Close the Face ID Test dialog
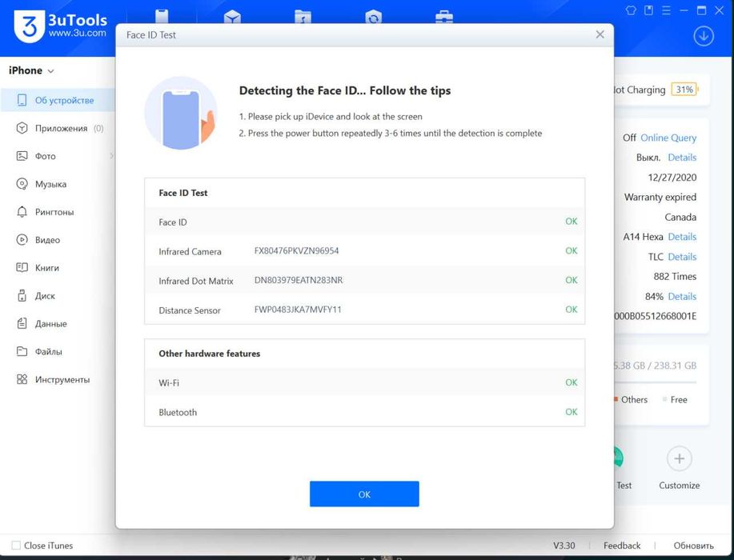The image size is (734, 560). pos(600,34)
